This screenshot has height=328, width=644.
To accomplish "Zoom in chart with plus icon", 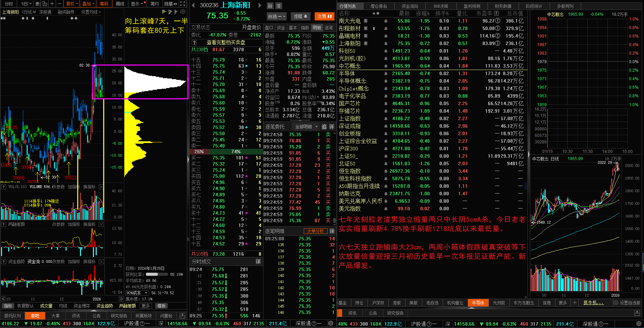I will click(52, 4).
